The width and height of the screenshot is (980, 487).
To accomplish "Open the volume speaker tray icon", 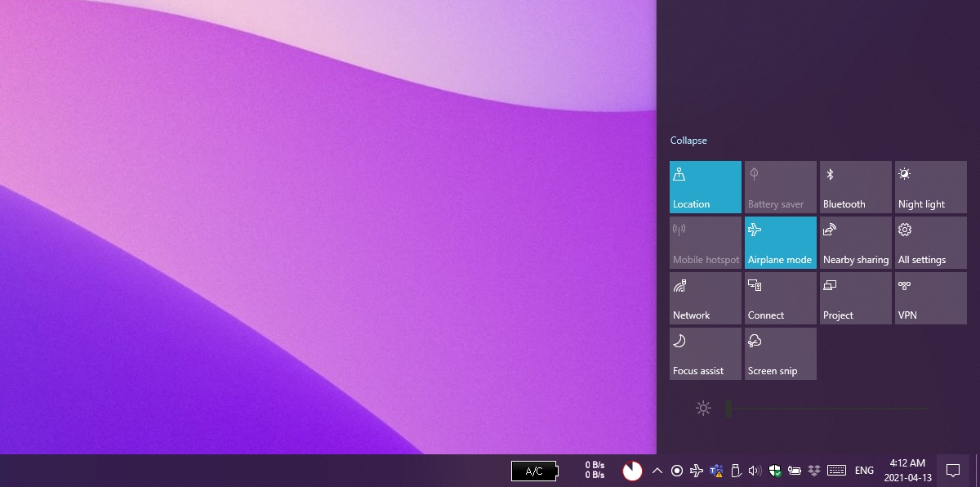I will point(755,471).
